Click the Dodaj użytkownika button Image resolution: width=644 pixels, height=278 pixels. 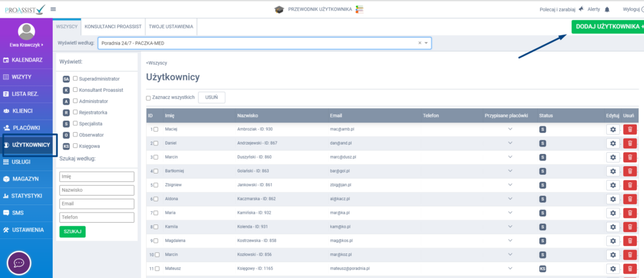pos(608,27)
